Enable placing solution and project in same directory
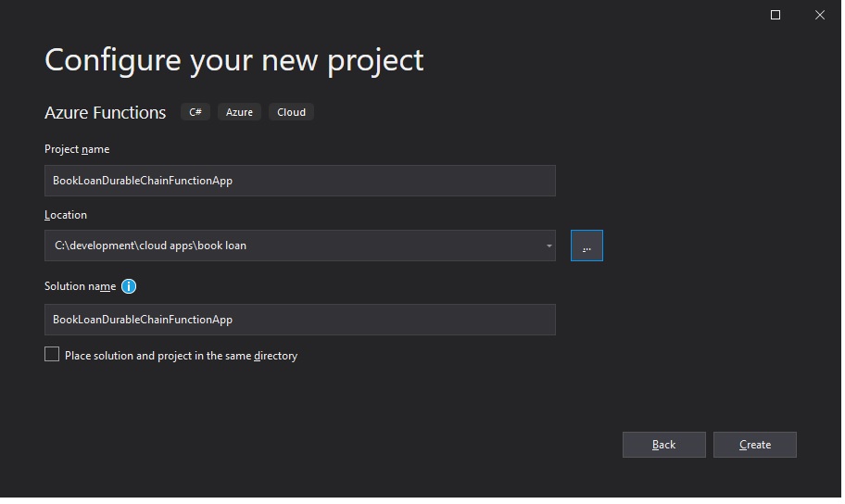845x504 pixels. point(52,355)
